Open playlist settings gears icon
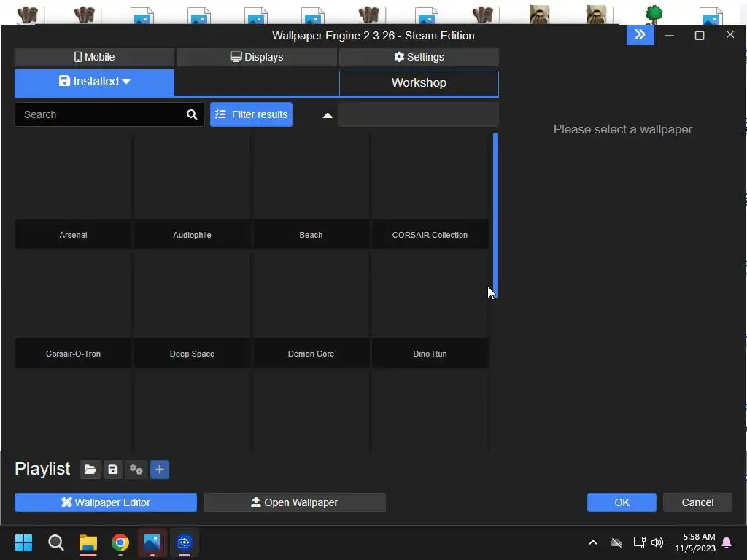The width and height of the screenshot is (747, 560). [x=136, y=470]
